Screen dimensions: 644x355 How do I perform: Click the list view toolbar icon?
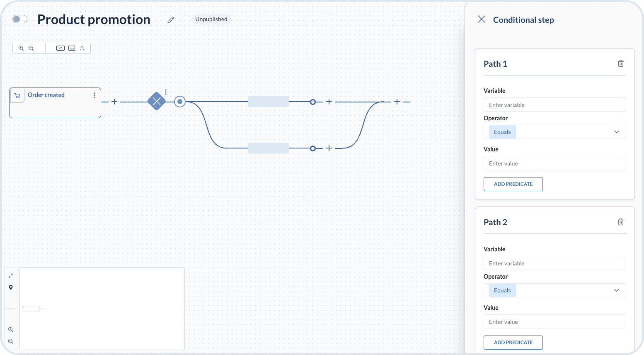pyautogui.click(x=72, y=48)
